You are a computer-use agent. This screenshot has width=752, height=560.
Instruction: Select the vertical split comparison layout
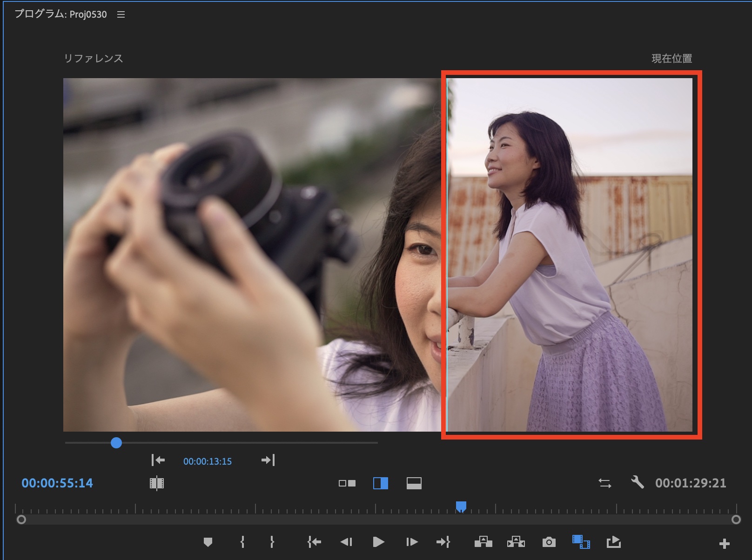pos(380,483)
